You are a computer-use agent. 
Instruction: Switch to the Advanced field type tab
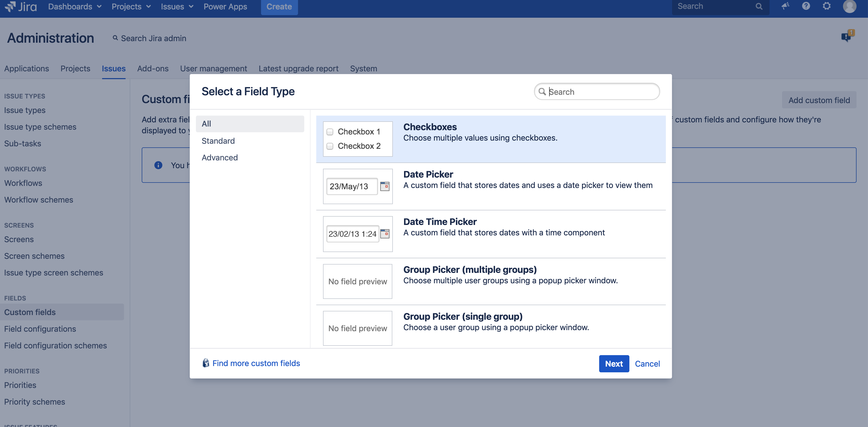[220, 157]
